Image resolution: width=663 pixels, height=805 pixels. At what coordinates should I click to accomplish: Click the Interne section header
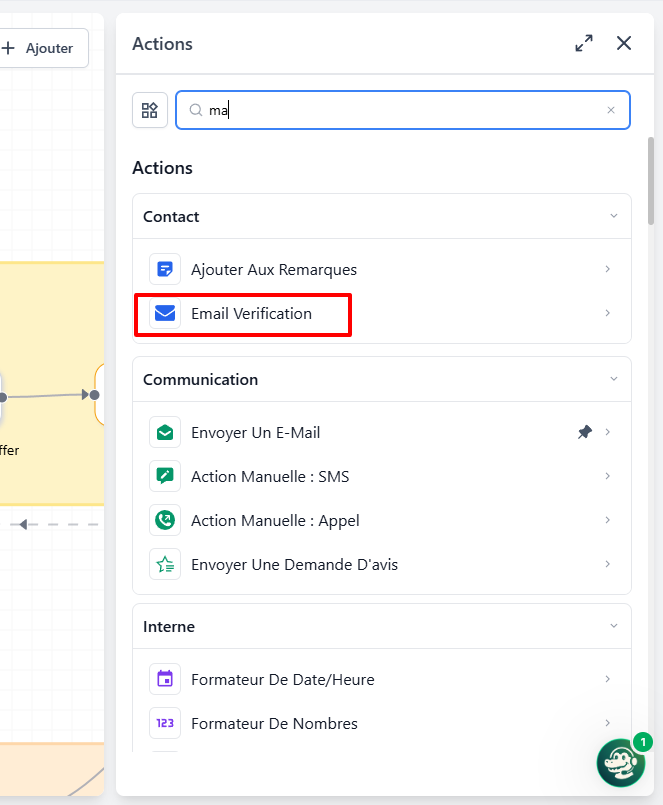click(x=382, y=626)
